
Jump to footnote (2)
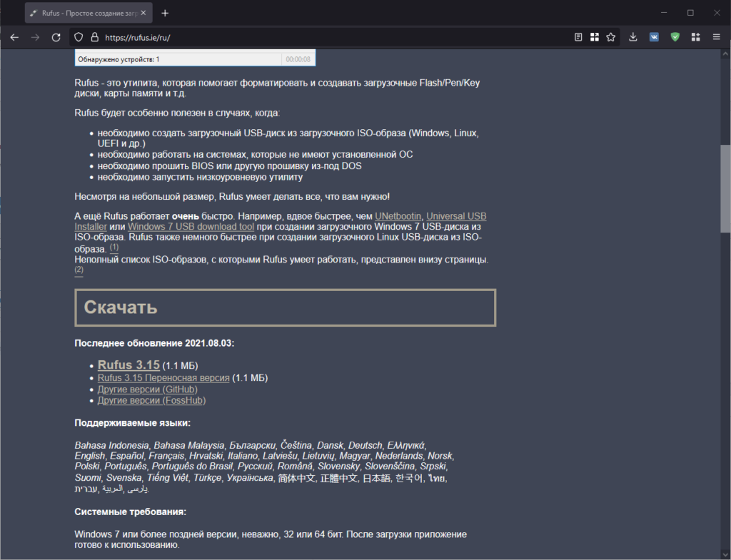coord(79,270)
